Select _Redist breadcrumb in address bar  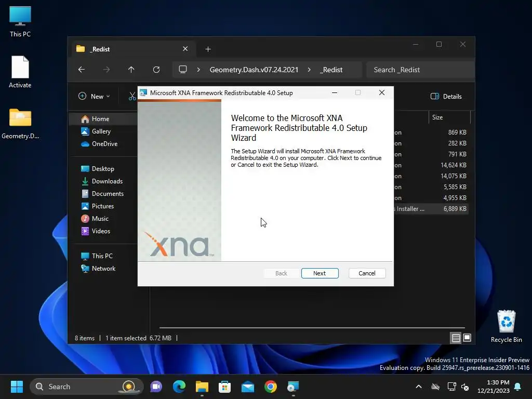(x=331, y=70)
